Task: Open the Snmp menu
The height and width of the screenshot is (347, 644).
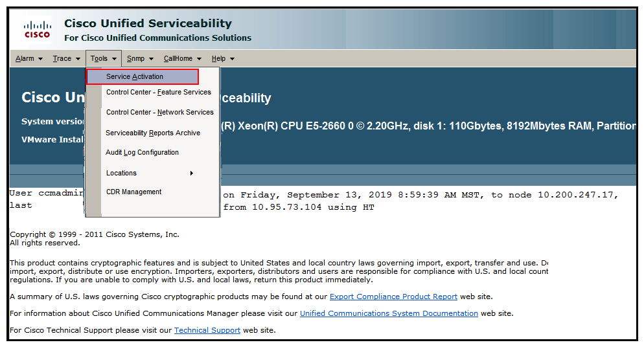Action: [x=140, y=59]
